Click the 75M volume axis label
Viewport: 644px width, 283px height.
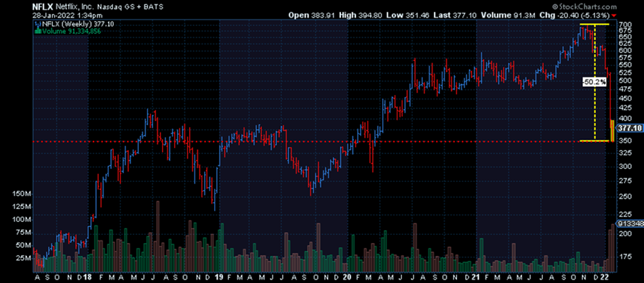click(24, 233)
